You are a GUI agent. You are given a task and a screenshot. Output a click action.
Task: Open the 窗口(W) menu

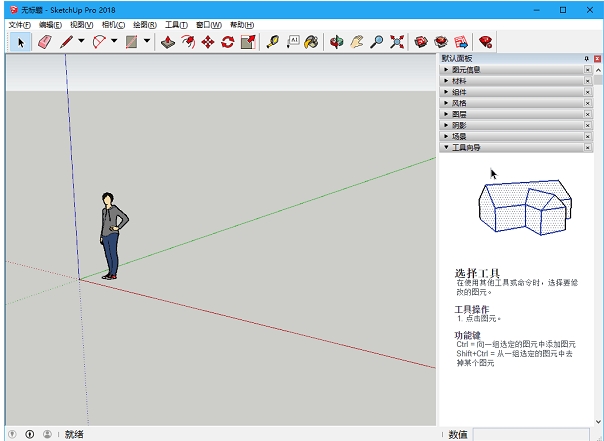click(209, 24)
